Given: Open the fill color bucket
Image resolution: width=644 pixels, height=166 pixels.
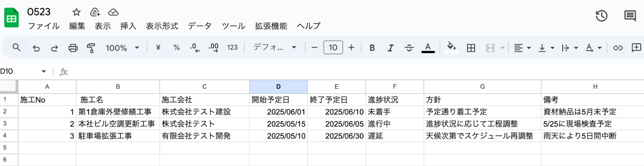Looking at the screenshot, I should 451,47.
